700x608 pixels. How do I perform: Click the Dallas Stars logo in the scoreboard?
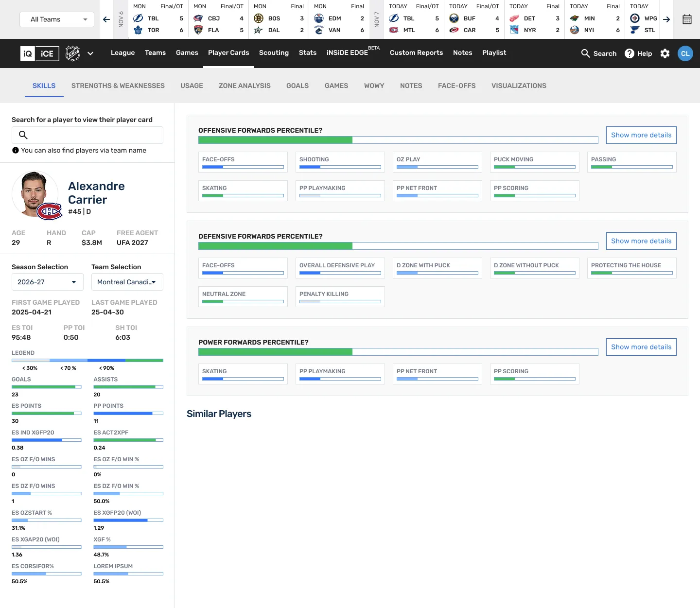(x=259, y=30)
